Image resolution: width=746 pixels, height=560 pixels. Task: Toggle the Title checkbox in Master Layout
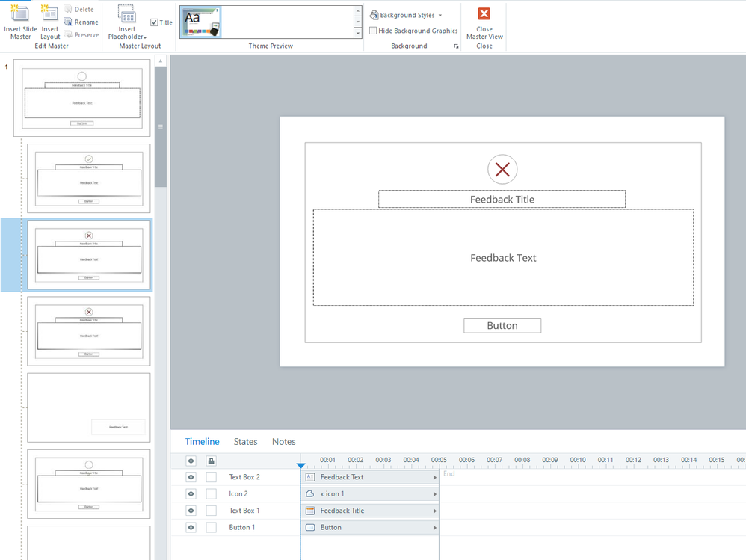click(x=155, y=22)
